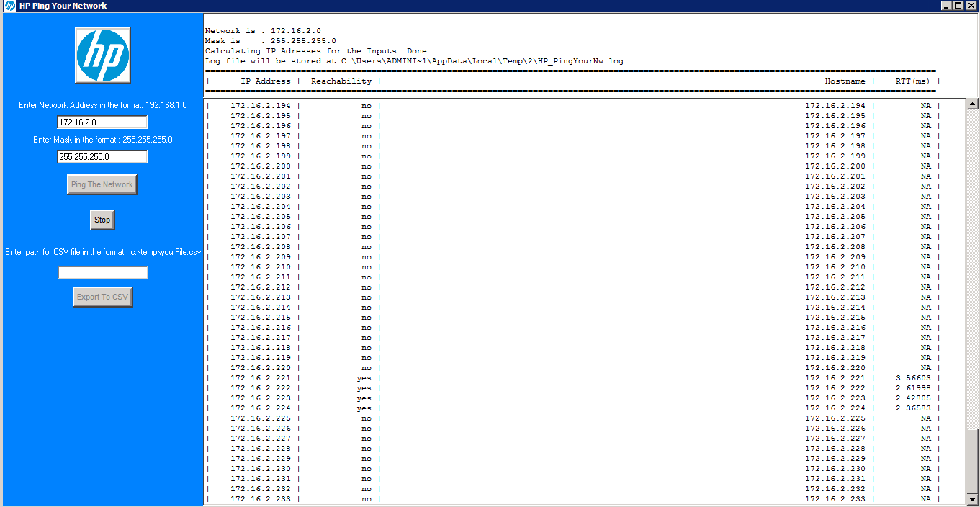The height and width of the screenshot is (507, 980).
Task: Click reachability 'yes' for 172.16.2.221
Action: pos(364,378)
